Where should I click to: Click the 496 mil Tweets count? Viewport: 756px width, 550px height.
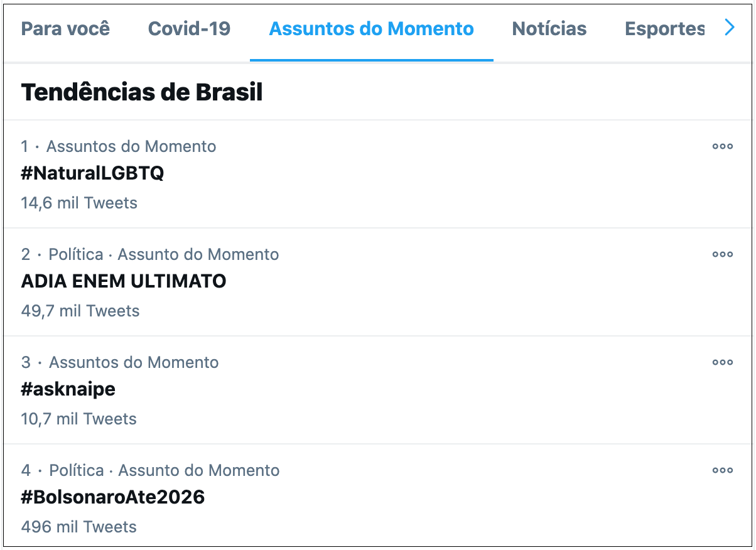coord(79,527)
